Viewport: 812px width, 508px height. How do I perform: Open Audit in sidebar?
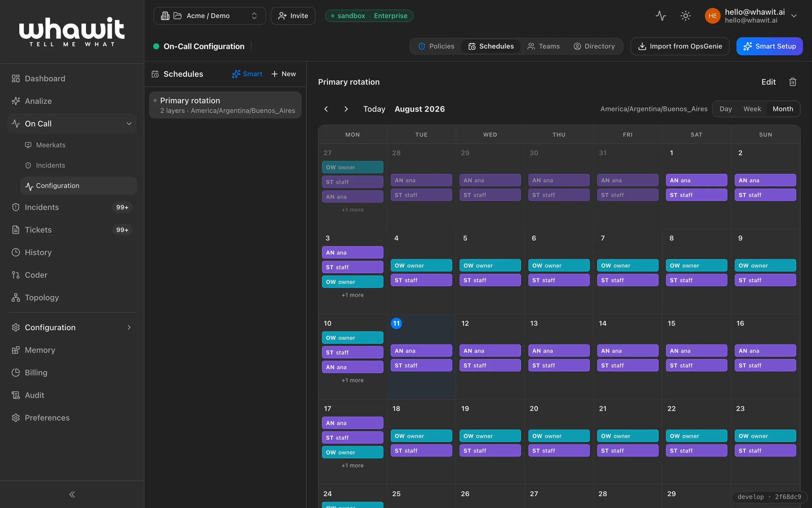(x=72, y=395)
